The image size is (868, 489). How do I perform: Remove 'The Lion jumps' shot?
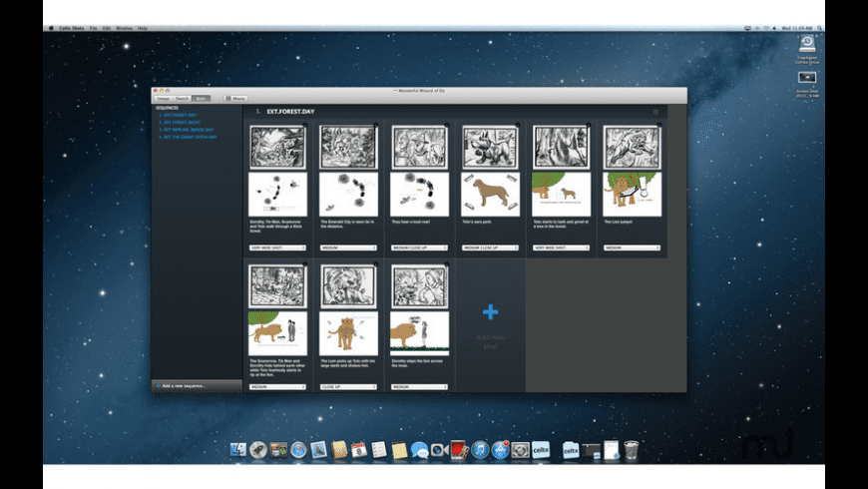(x=659, y=125)
